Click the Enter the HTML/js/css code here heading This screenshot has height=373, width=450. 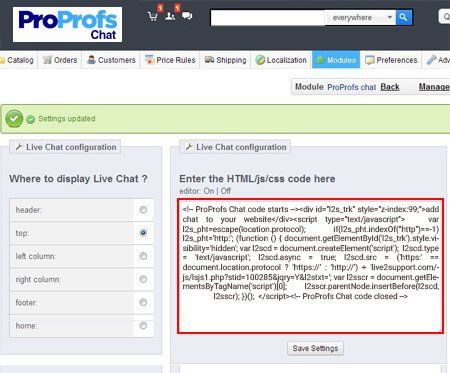point(257,179)
